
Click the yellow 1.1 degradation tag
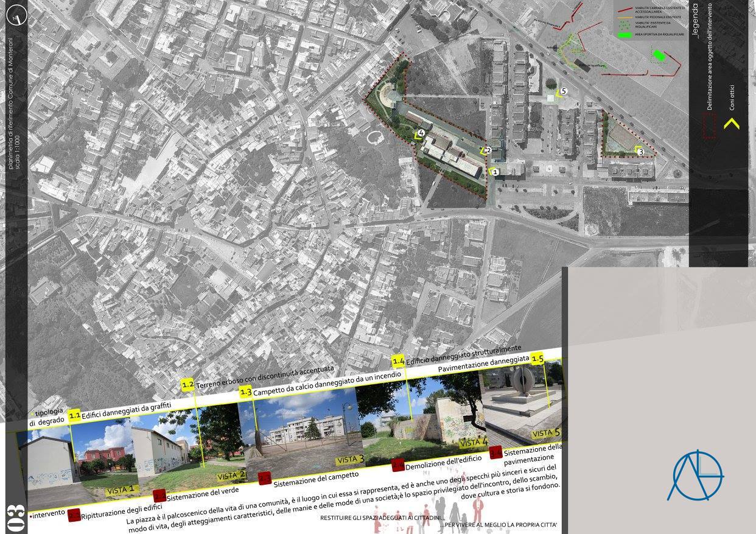75,416
